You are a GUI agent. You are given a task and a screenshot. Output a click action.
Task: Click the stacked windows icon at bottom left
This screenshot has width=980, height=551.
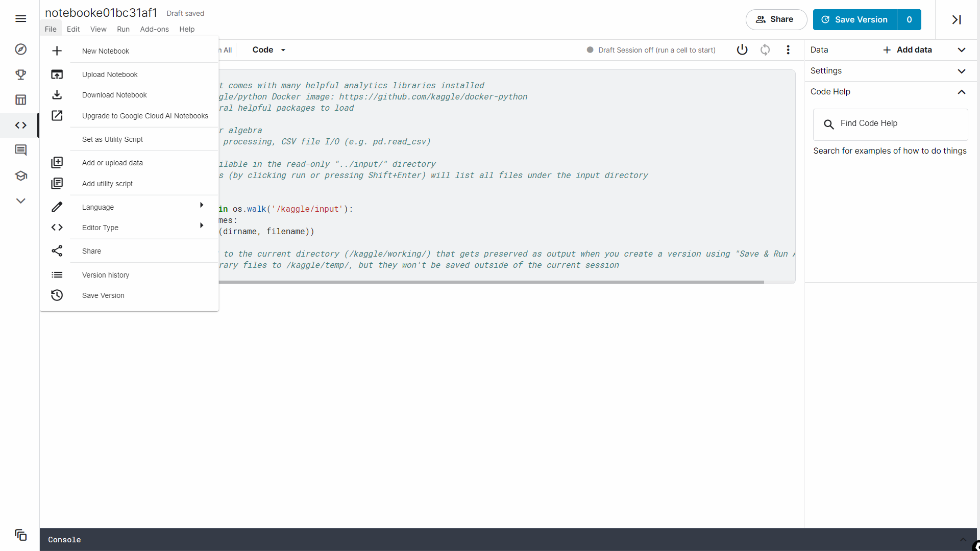coord(20,535)
